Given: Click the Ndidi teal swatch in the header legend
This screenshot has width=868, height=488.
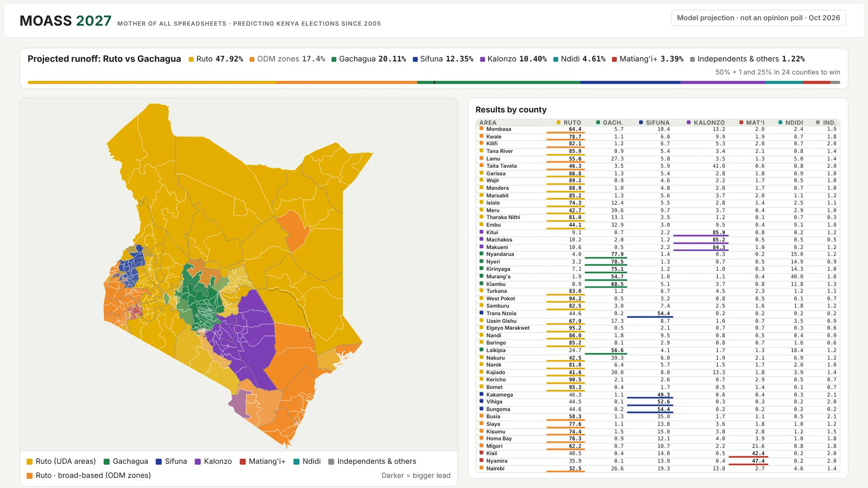Looking at the screenshot, I should point(556,59).
